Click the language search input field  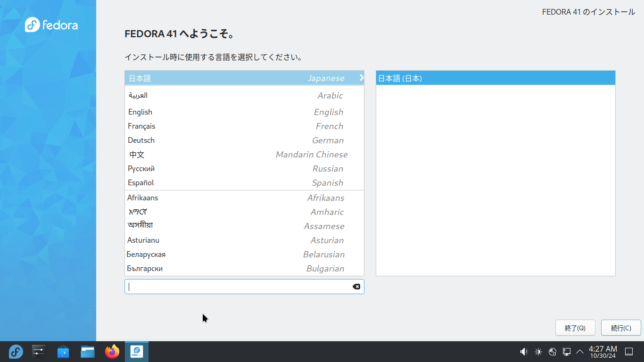coord(244,287)
